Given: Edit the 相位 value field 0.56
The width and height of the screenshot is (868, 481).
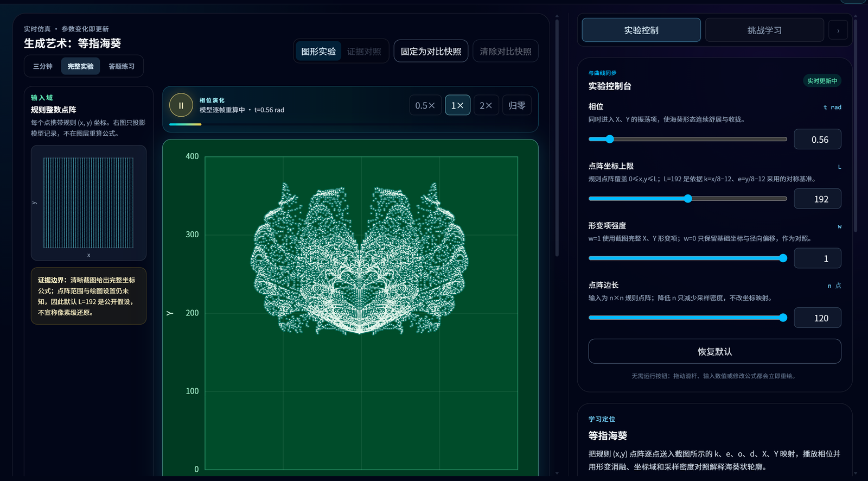Looking at the screenshot, I should 818,140.
